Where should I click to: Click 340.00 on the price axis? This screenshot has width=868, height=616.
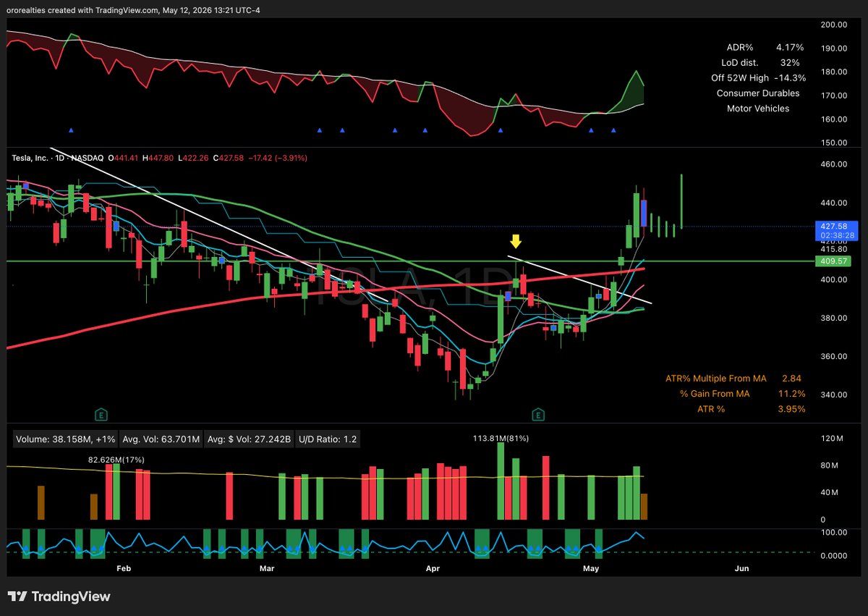pyautogui.click(x=833, y=395)
